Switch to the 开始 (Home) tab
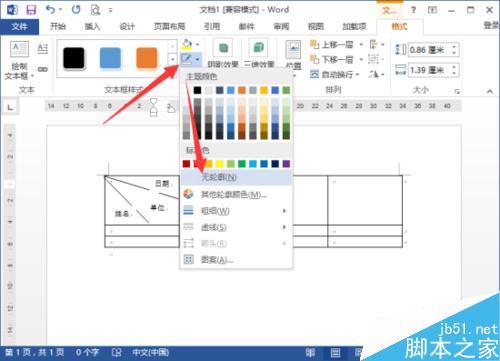 pos(58,26)
